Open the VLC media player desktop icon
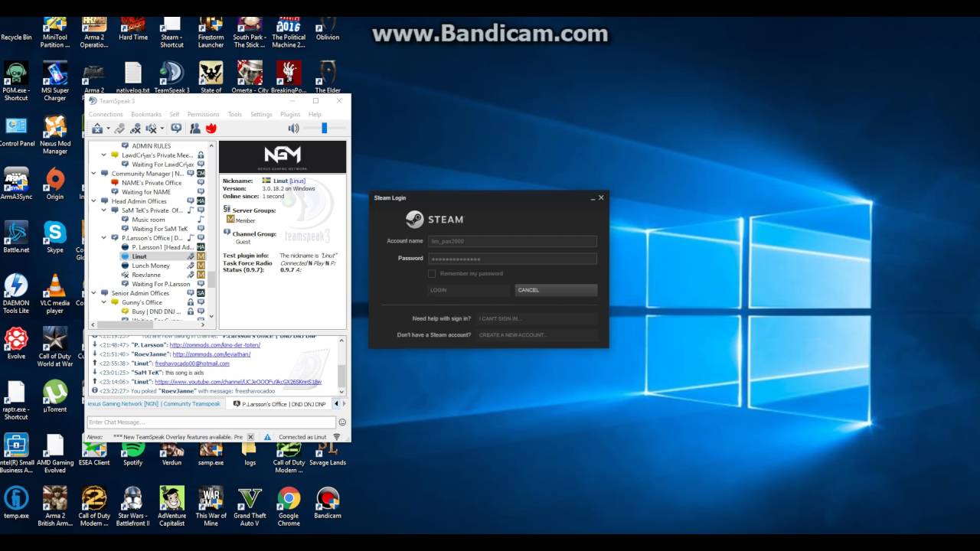 click(x=55, y=294)
